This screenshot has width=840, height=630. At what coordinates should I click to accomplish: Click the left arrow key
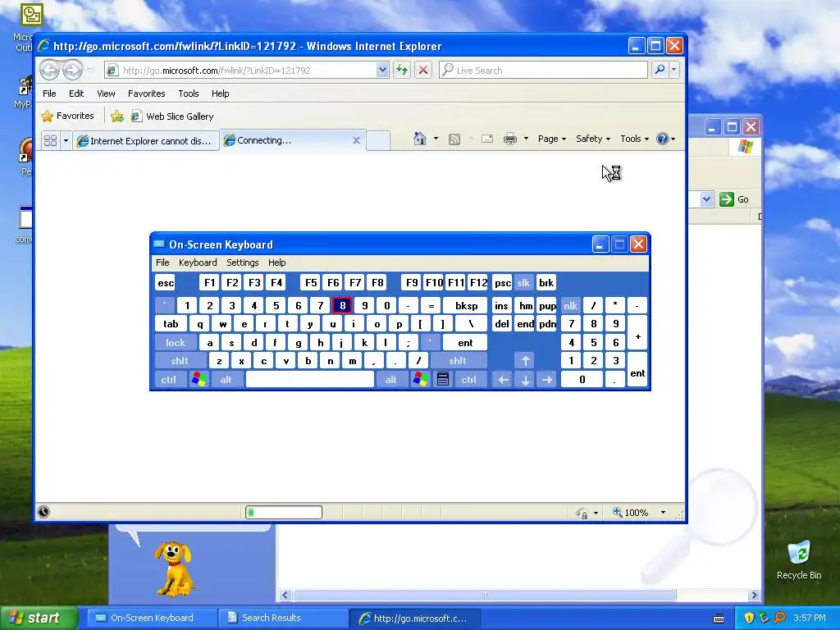(503, 379)
